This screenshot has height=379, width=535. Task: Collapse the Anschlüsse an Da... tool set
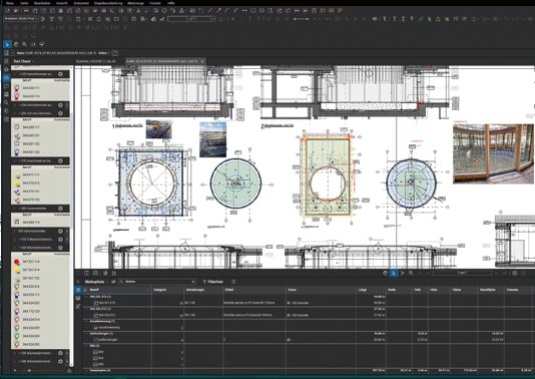tap(15, 160)
